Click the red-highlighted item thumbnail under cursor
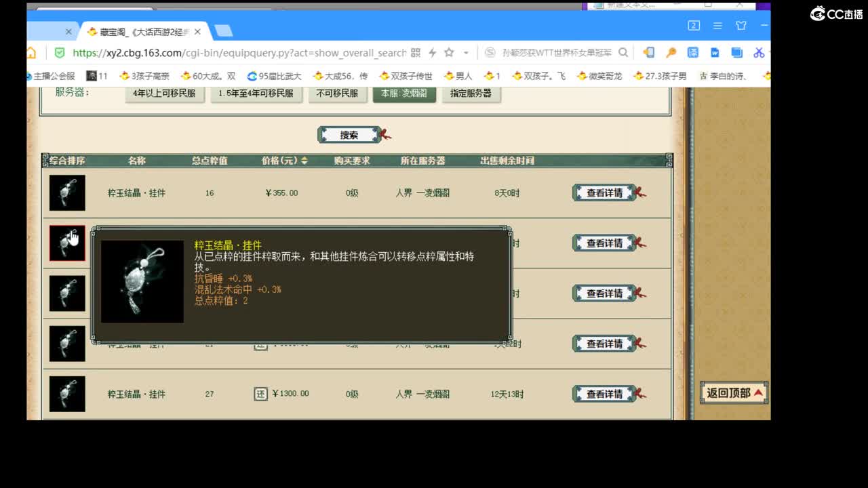Screen dimensions: 868x488 pyautogui.click(x=67, y=243)
